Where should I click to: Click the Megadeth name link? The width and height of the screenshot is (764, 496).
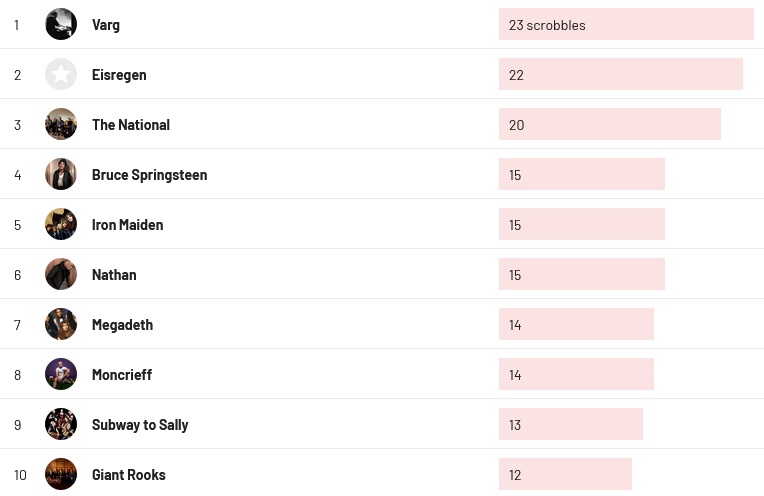coord(122,324)
